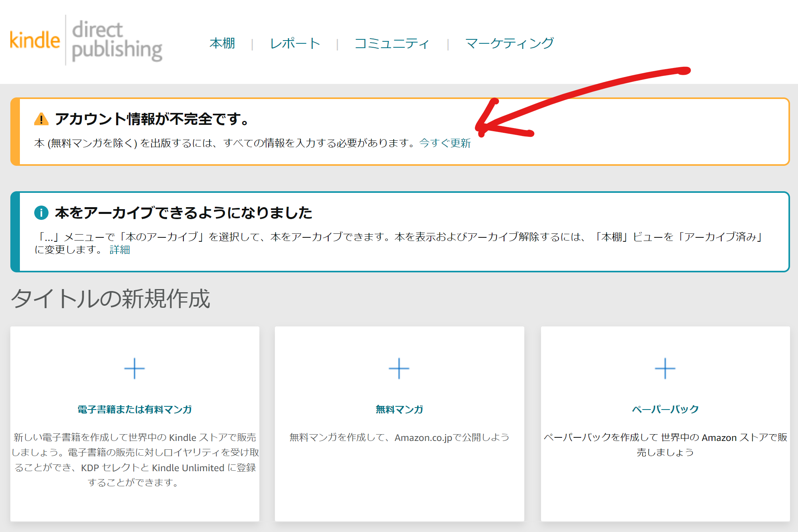
Task: Select the 電子書籍または有料マンガ title link
Action: coord(134,409)
